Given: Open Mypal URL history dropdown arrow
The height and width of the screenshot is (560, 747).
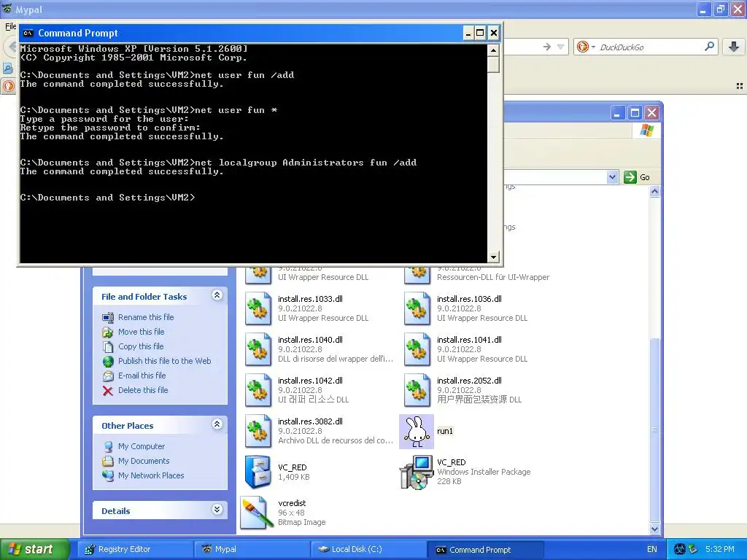Looking at the screenshot, I should [x=561, y=47].
